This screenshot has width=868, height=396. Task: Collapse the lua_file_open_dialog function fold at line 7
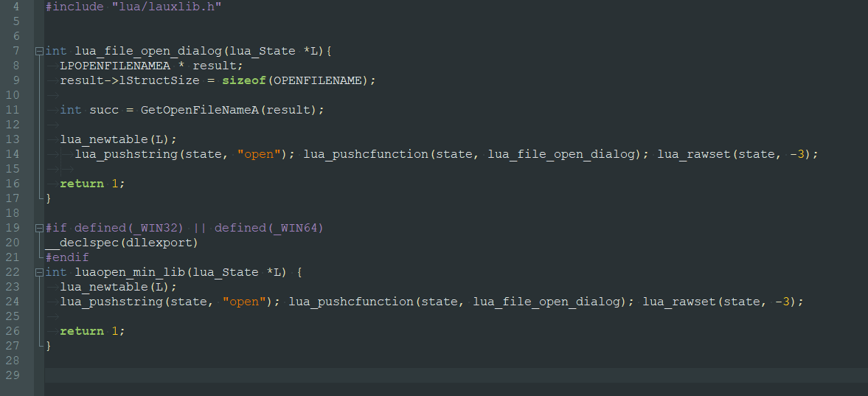(x=39, y=51)
